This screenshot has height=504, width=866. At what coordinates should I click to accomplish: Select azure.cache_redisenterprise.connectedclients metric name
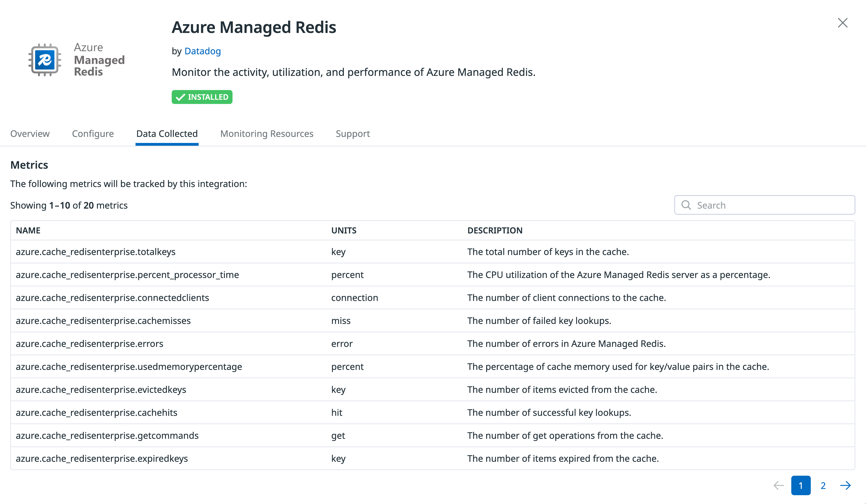pyautogui.click(x=112, y=298)
